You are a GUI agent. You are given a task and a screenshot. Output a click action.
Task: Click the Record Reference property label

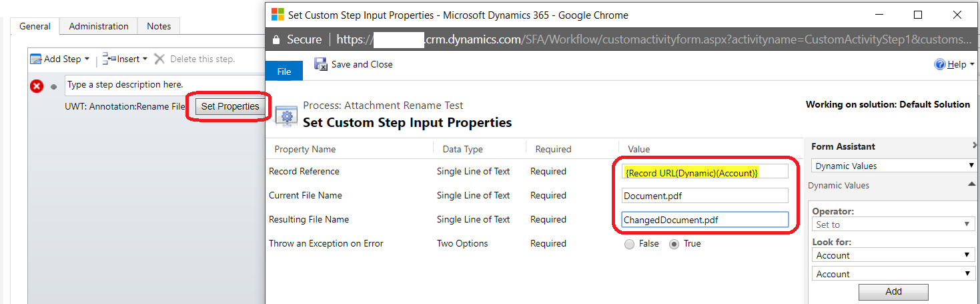tap(304, 172)
